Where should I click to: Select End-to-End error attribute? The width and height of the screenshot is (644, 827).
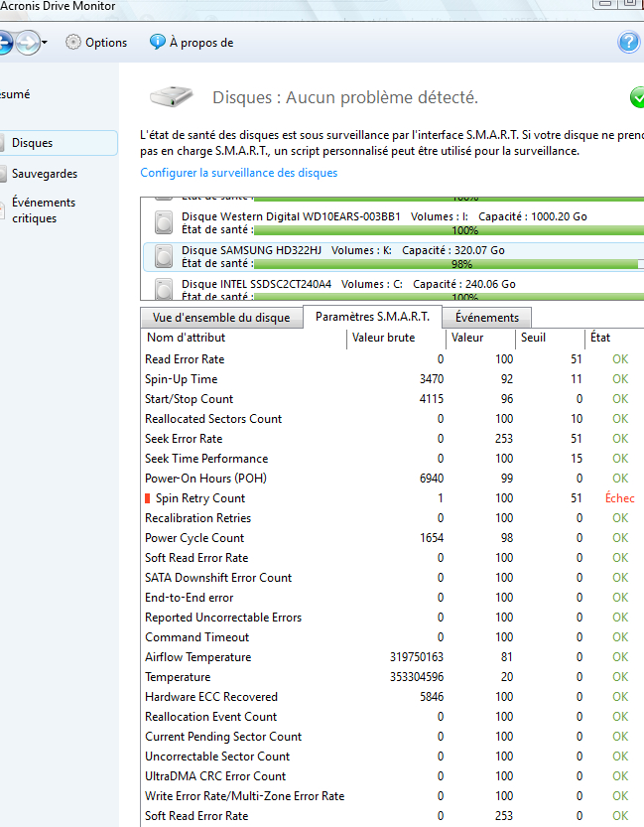[x=190, y=598]
